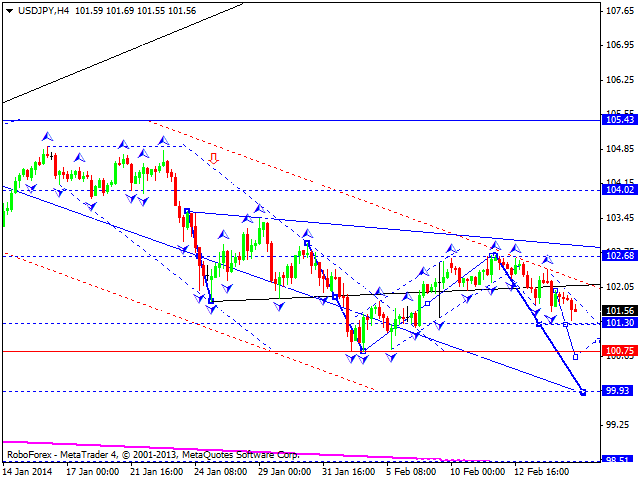Click the forecast endpoint marker near 99.93

582,392
